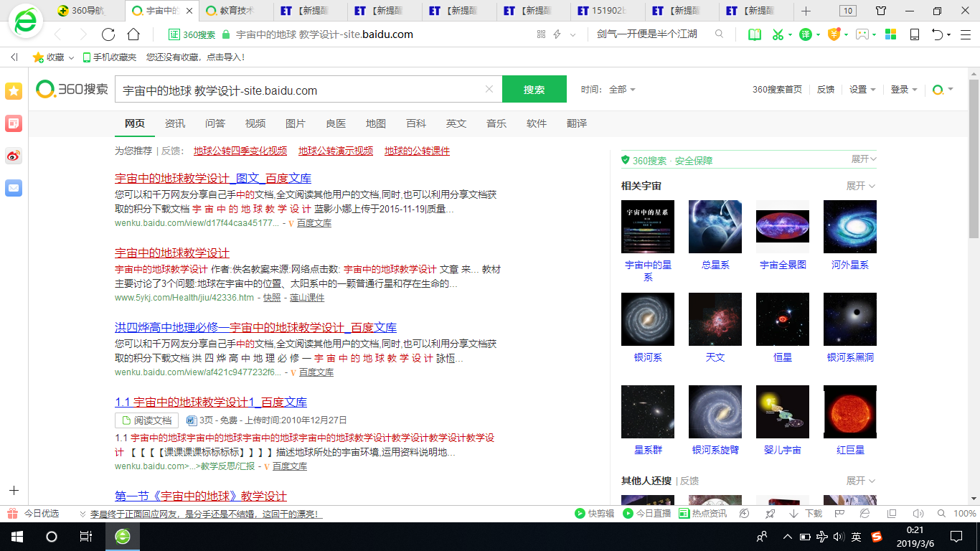Switch to the 问答 search tab

215,123
